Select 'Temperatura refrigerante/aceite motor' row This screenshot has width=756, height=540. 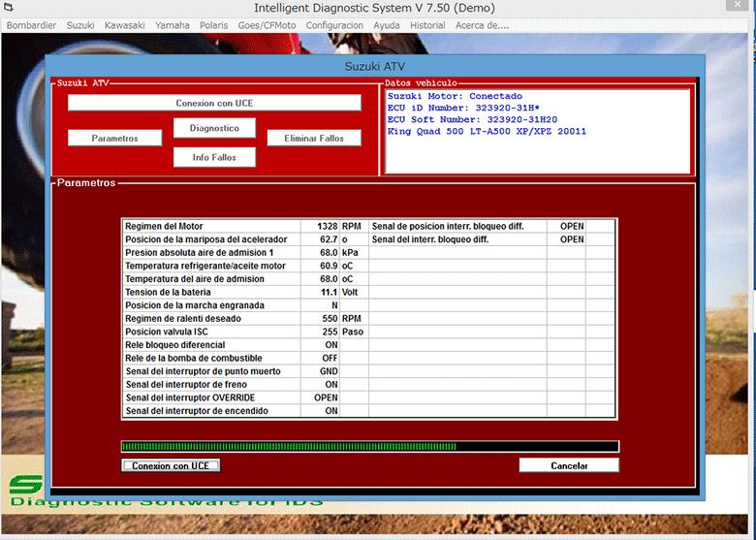click(212, 266)
